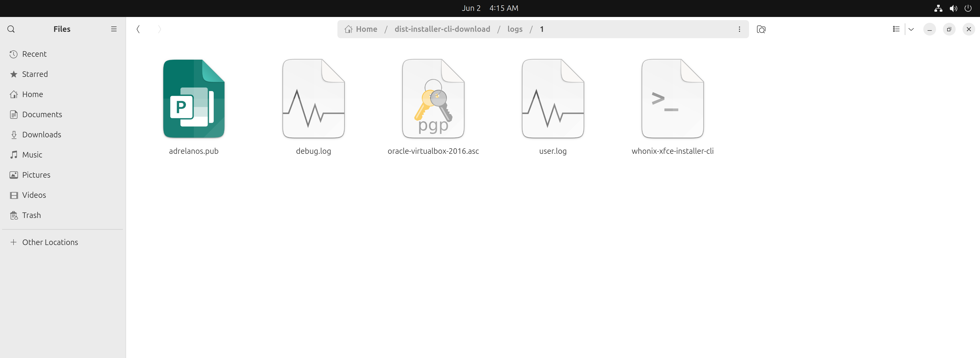Select the whonix-xfce-installer-cli script icon

[672, 99]
